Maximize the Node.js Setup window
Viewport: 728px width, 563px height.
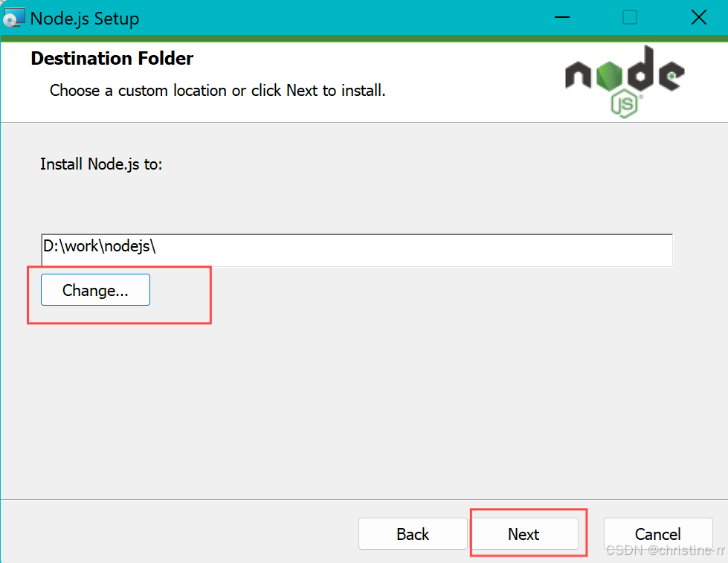pyautogui.click(x=630, y=17)
